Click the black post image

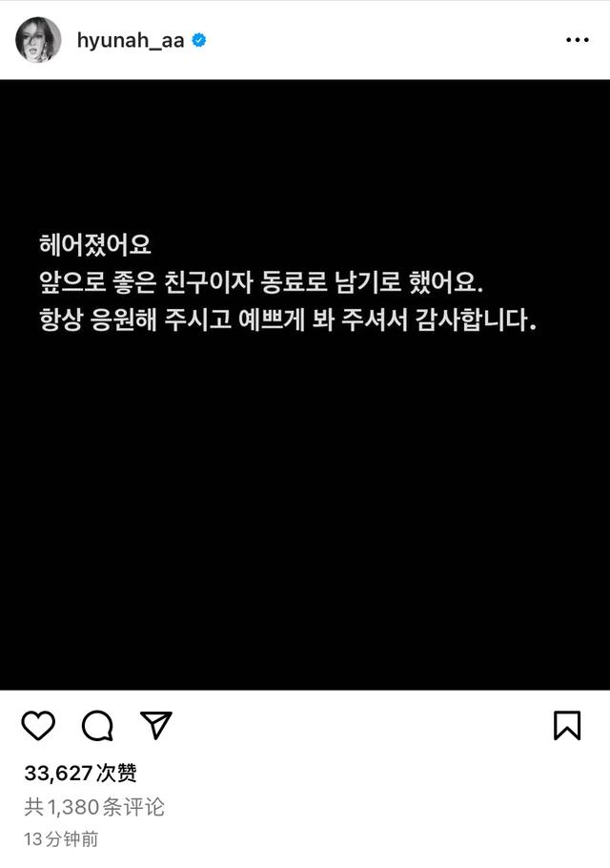[x=305, y=384]
